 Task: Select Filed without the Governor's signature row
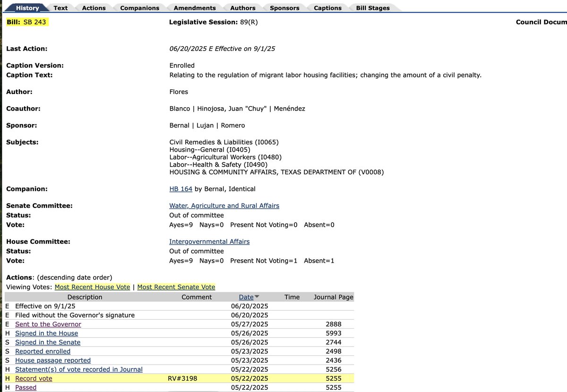(179, 315)
